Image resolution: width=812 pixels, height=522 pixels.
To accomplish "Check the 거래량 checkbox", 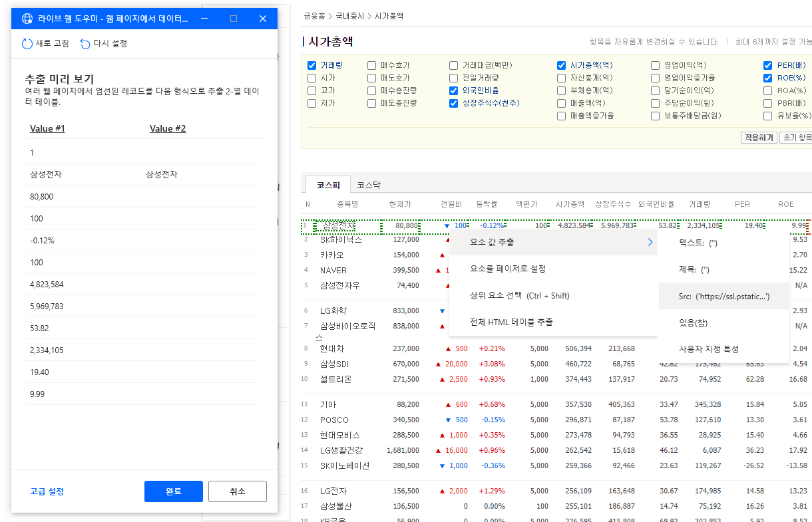I will coord(311,66).
